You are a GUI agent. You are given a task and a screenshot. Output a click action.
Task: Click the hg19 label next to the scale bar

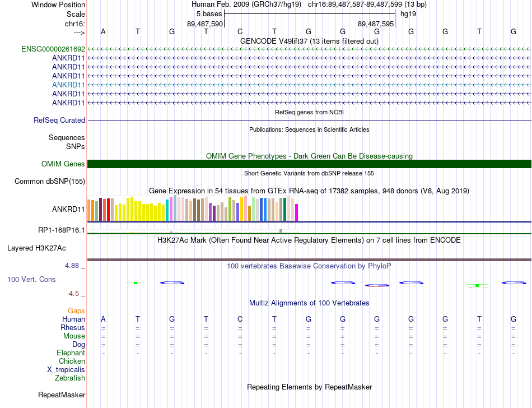click(408, 14)
